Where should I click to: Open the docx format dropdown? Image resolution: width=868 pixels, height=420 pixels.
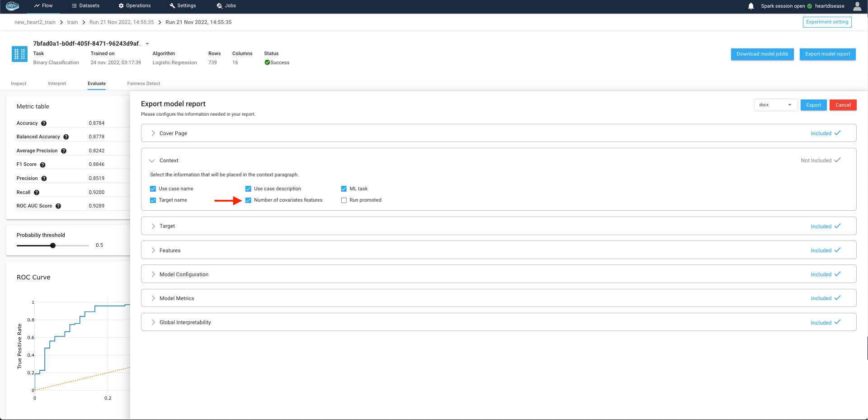pos(775,105)
